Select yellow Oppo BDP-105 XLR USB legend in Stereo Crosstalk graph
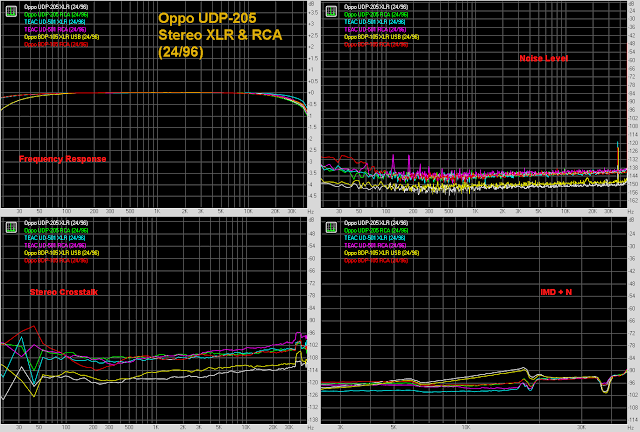The width and height of the screenshot is (640, 432). click(61, 253)
